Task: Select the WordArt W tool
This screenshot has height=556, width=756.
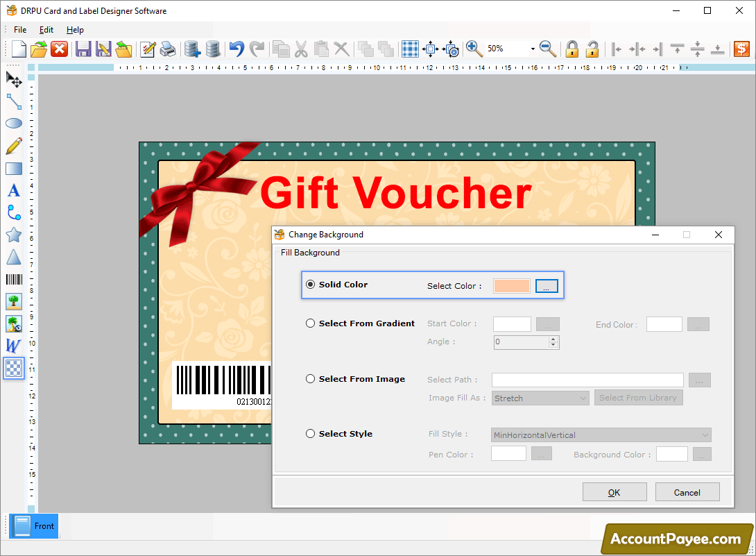Action: pyautogui.click(x=13, y=346)
